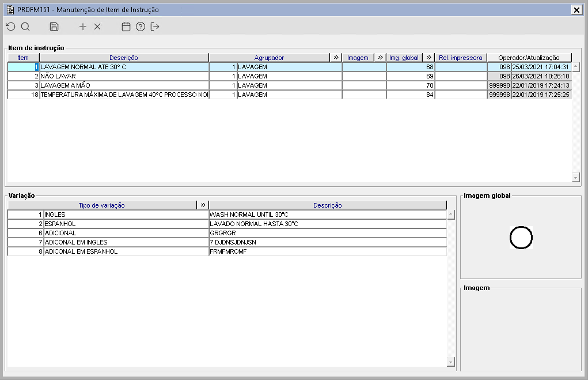
Task: Click the exit arrow toolbar icon
Action: 155,27
